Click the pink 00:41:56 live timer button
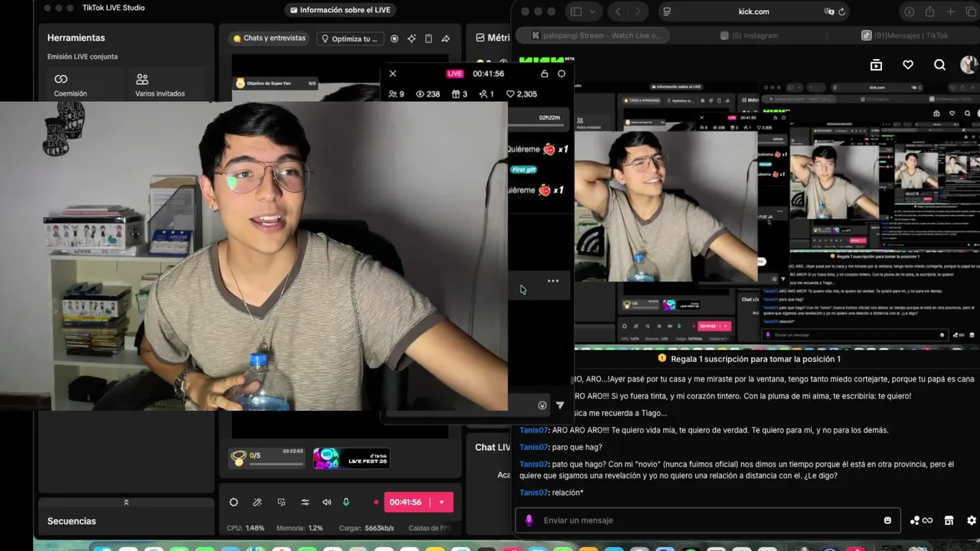Viewport: 980px width, 551px height. (406, 502)
